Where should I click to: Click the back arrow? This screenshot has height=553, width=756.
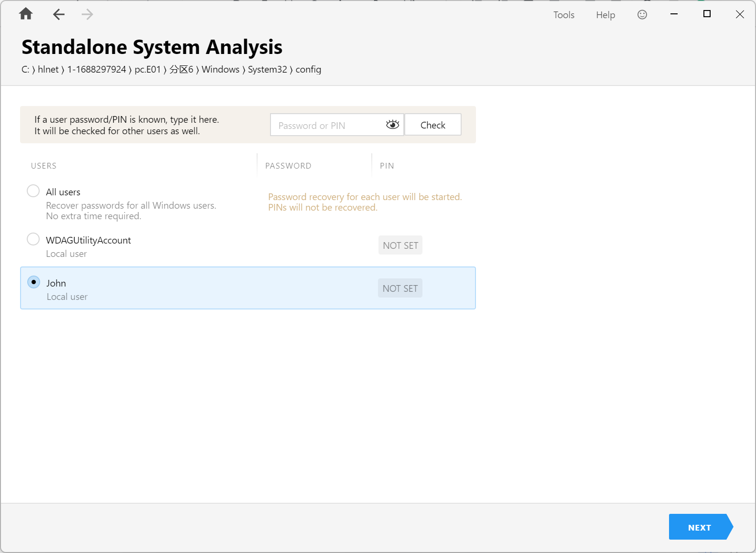(59, 14)
